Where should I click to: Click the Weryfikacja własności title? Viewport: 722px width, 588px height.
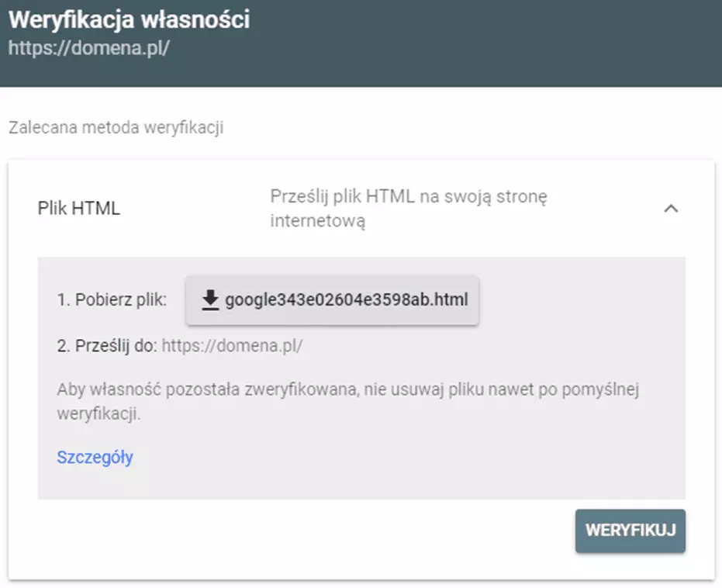[129, 20]
